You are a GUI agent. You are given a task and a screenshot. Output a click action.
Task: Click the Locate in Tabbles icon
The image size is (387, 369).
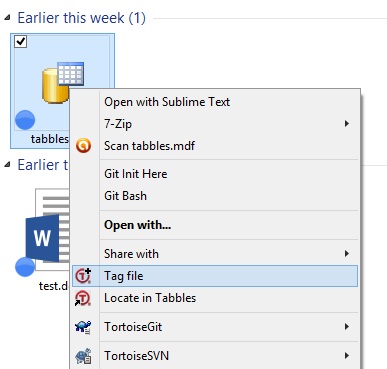coord(83,298)
